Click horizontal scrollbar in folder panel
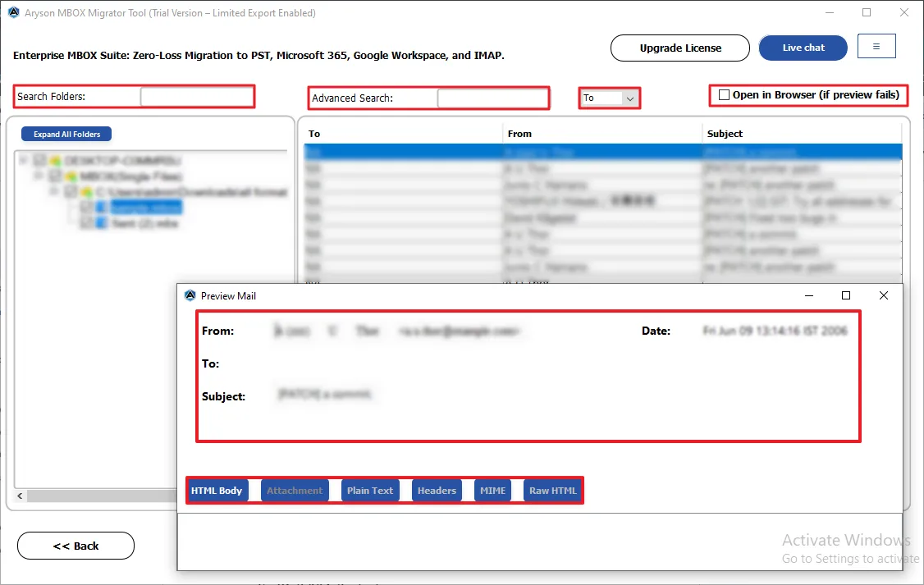Viewport: 924px width, 585px height. click(102, 496)
